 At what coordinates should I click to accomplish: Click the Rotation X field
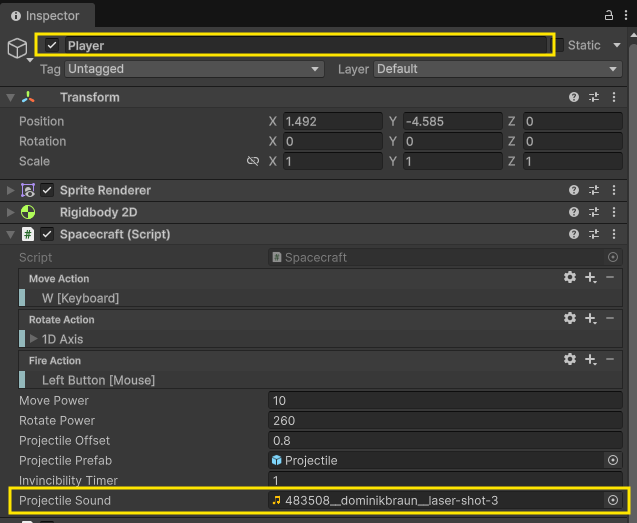(x=333, y=141)
